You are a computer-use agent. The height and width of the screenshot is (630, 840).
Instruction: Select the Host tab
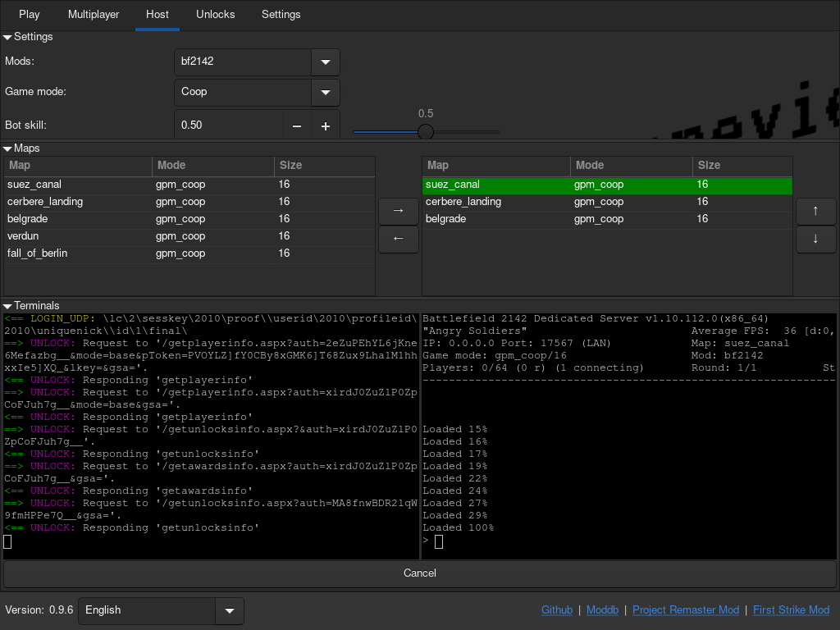[x=157, y=15]
